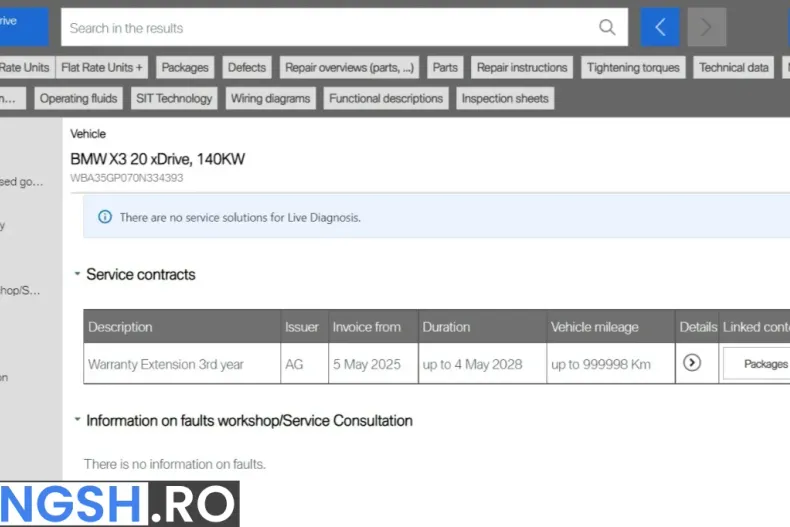
Task: Select the up to 4 May 2028 cell
Action: pos(482,363)
